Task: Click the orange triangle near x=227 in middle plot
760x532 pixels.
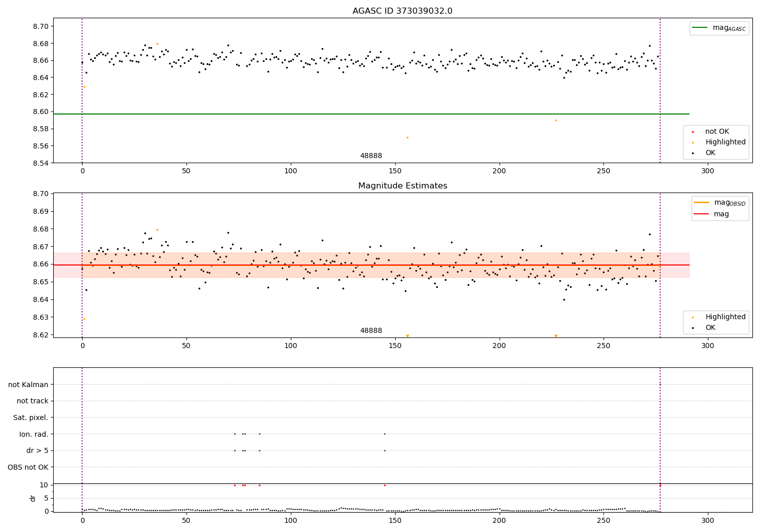Action: (x=556, y=336)
